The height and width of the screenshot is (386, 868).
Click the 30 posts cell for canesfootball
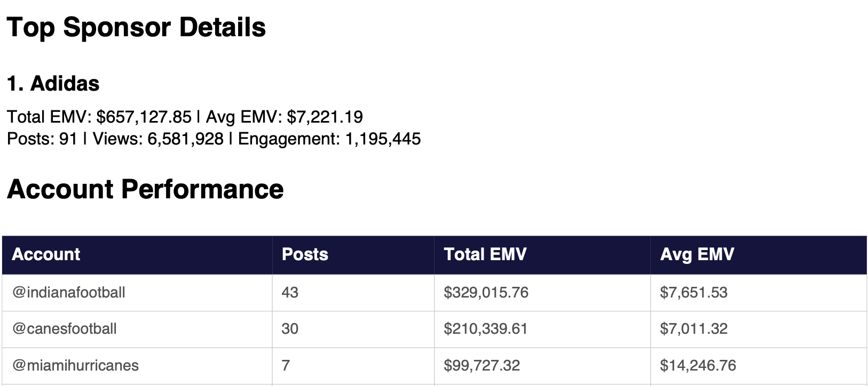click(290, 328)
